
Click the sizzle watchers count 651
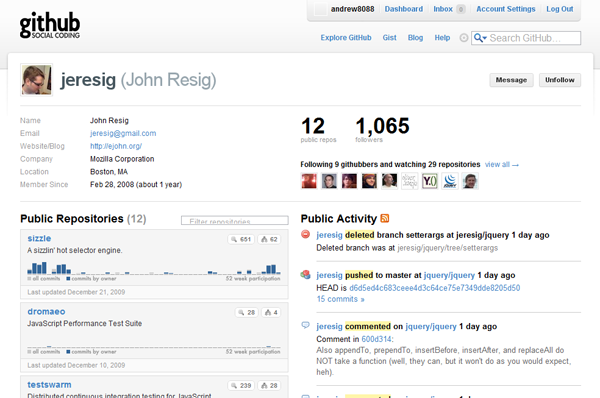241,240
